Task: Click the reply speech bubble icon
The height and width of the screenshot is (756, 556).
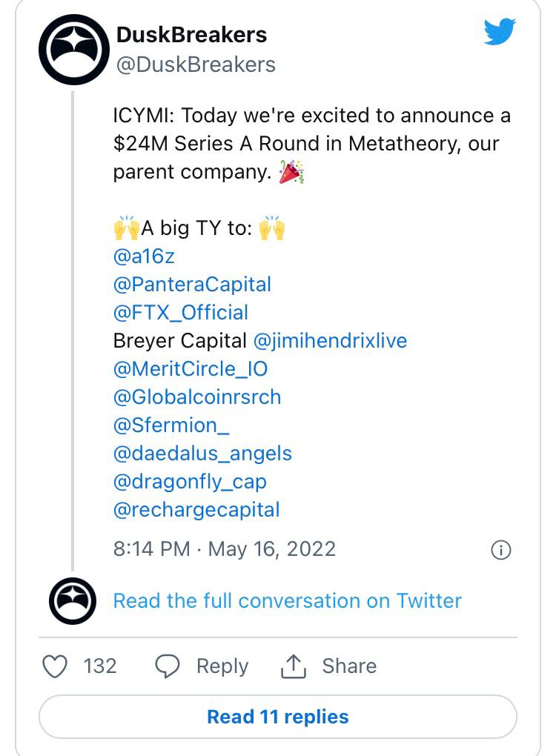Action: pyautogui.click(x=168, y=666)
